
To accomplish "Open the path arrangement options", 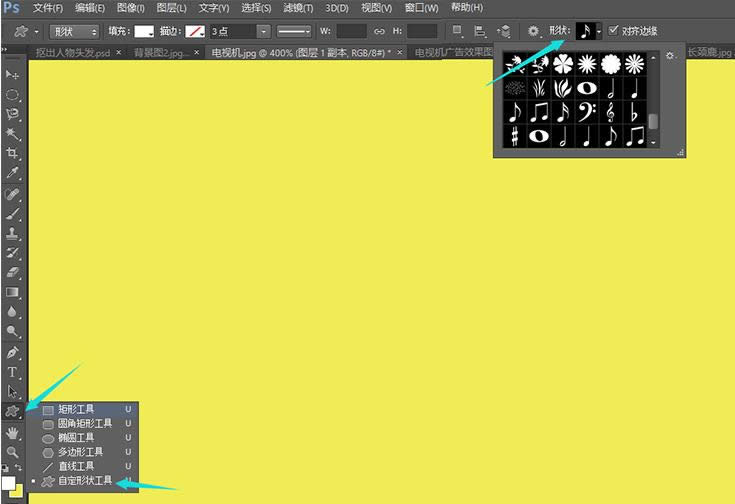I will click(504, 31).
